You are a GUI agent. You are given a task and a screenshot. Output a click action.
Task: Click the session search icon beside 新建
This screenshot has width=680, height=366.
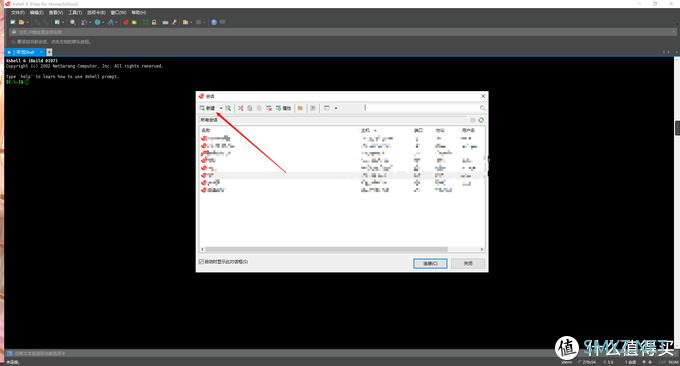(x=228, y=108)
